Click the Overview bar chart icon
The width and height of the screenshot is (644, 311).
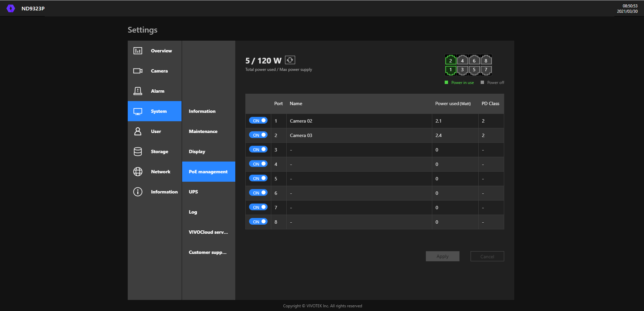click(x=138, y=51)
